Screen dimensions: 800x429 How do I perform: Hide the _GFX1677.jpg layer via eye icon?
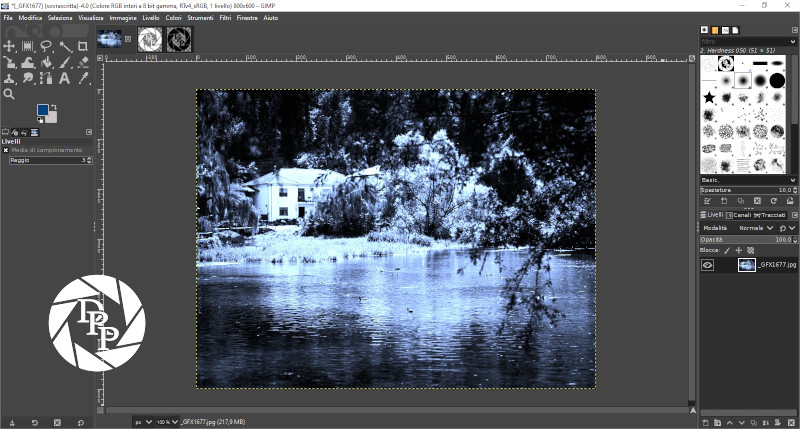[x=707, y=265]
